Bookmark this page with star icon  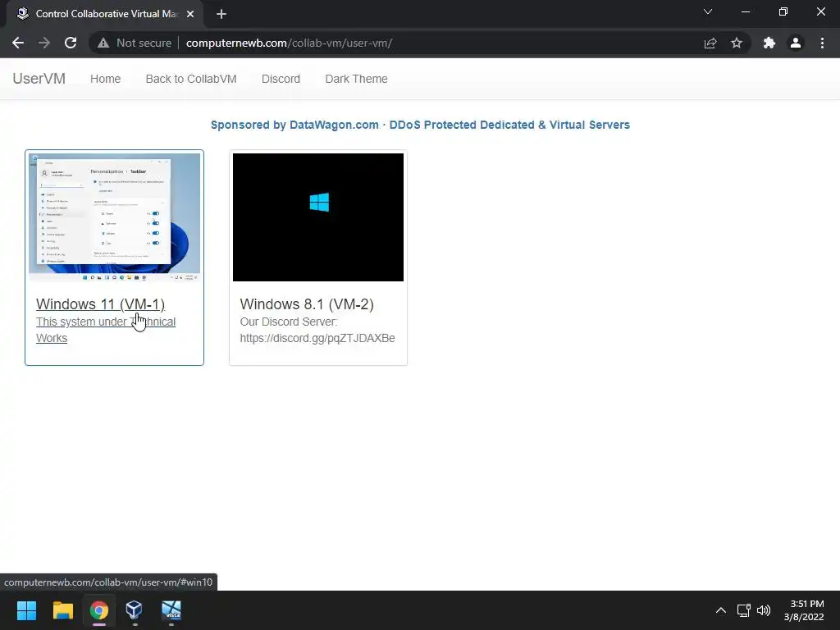tap(737, 43)
